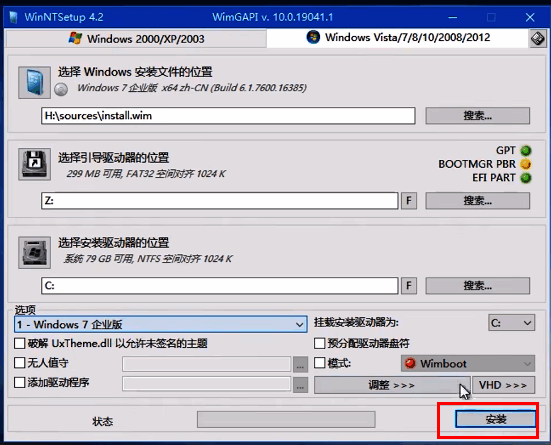Enable 破解 UxTheme.dll checkbox
This screenshot has width=551, height=445.
tap(20, 343)
